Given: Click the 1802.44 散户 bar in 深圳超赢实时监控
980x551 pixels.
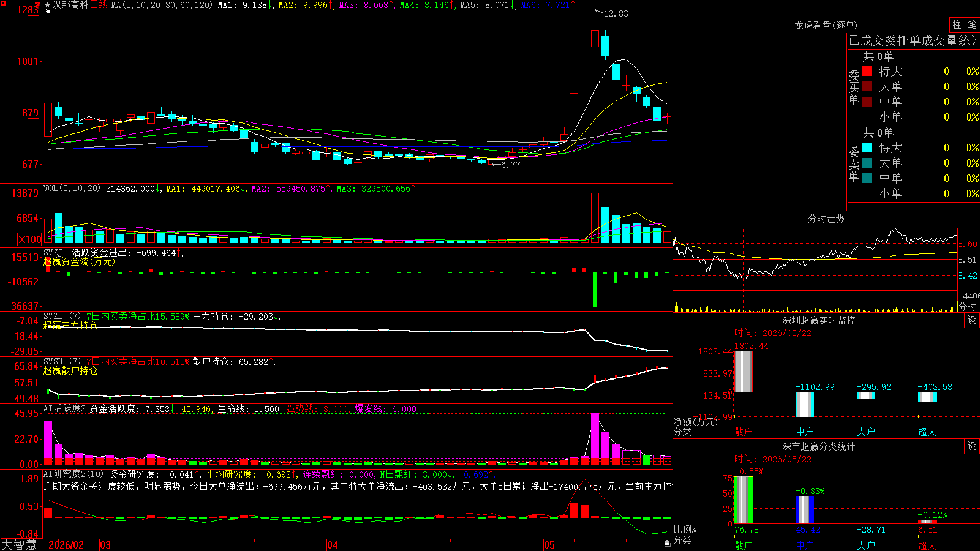Looking at the screenshot, I should point(744,371).
